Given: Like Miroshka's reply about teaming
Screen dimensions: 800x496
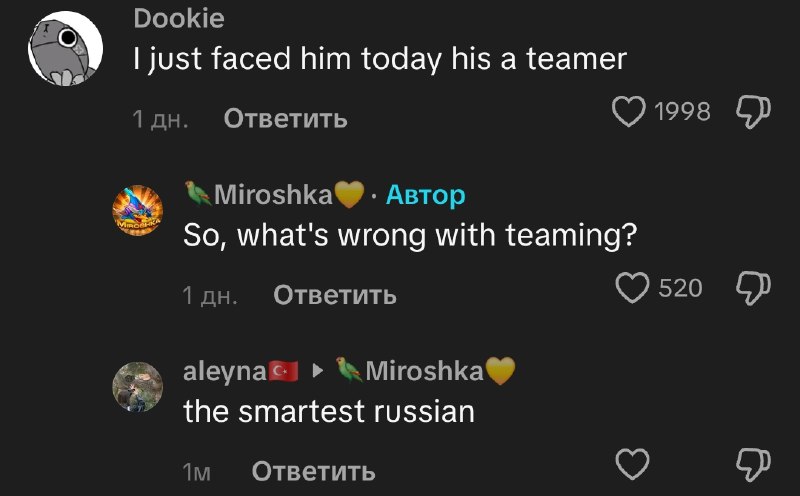Looking at the screenshot, I should (632, 288).
